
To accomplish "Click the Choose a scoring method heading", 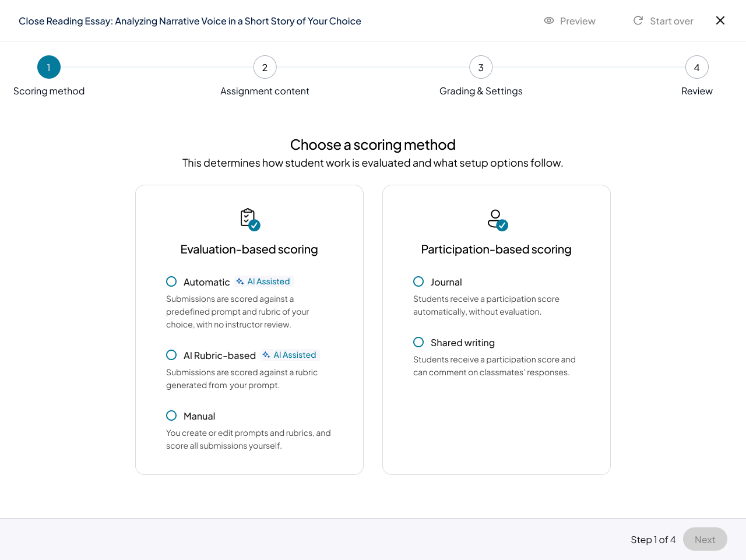I will click(x=373, y=145).
